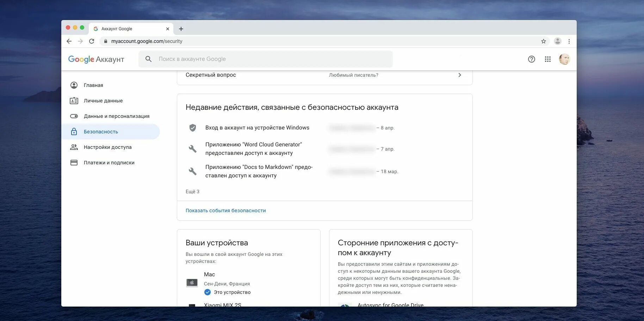Click the wrench icon for Word Cloud Generator

(193, 149)
